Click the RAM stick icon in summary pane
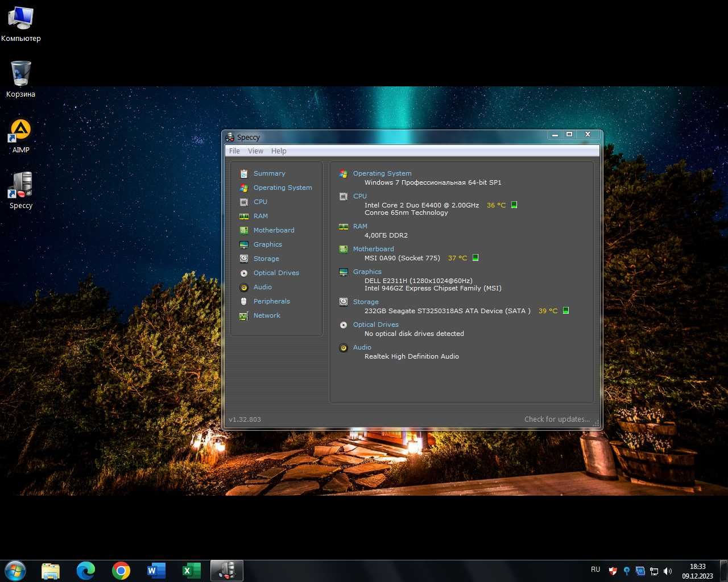 [x=344, y=227]
